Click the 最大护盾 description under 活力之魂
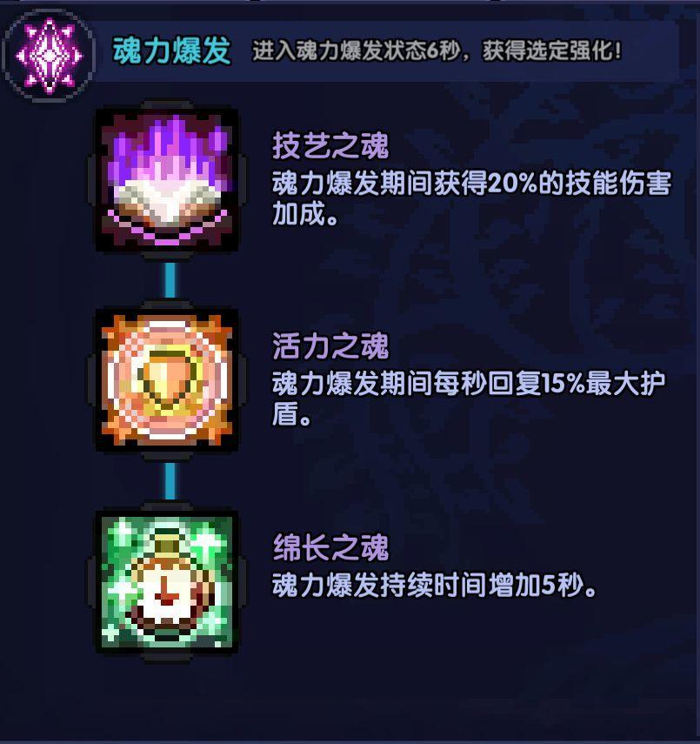This screenshot has height=744, width=700. point(469,399)
